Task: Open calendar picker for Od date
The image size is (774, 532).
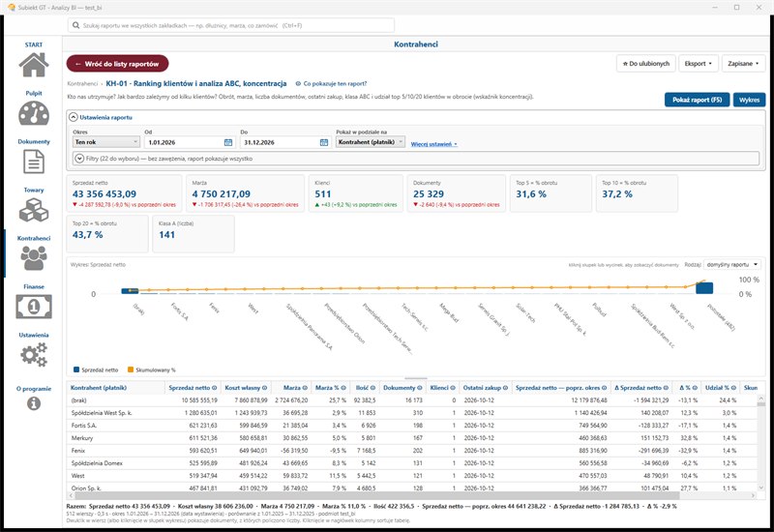Action: click(228, 142)
